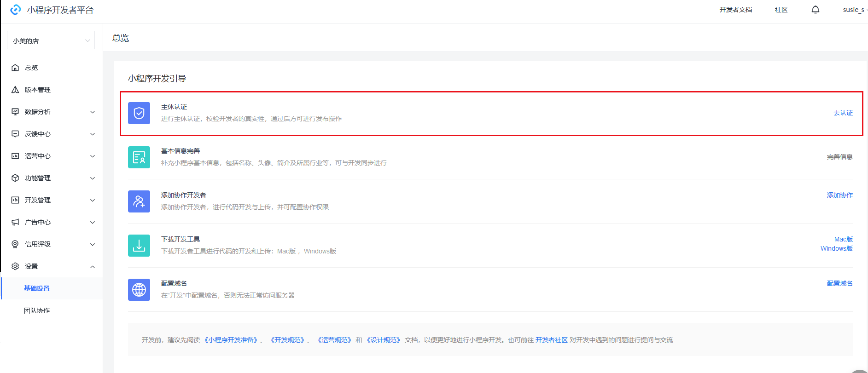The image size is (868, 373).
Task: Click the 版本管理 sidebar icon
Action: click(x=15, y=90)
